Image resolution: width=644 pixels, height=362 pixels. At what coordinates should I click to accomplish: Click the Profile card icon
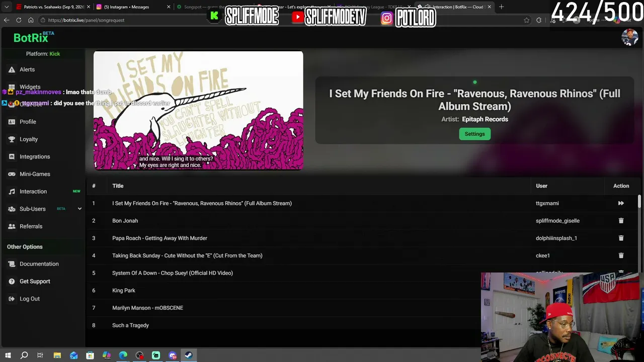(x=12, y=122)
